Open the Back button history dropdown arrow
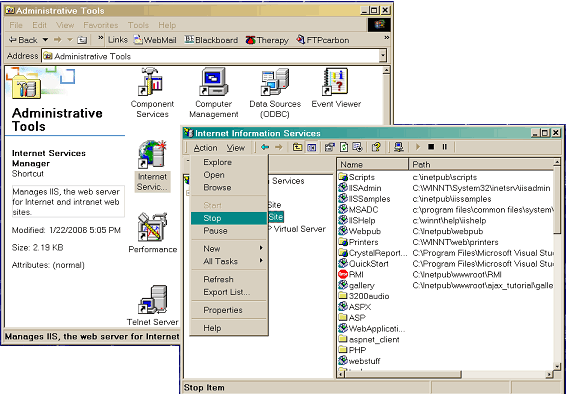570x395 pixels. (x=45, y=40)
